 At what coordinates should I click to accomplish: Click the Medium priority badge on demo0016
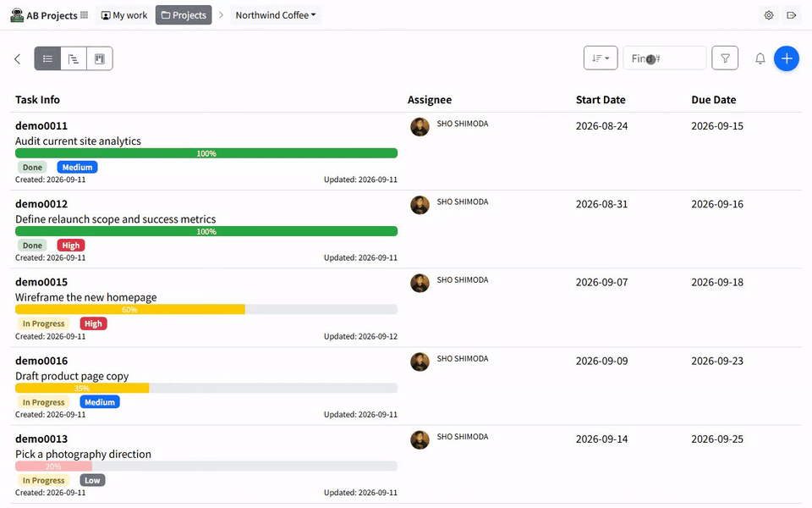click(x=100, y=402)
